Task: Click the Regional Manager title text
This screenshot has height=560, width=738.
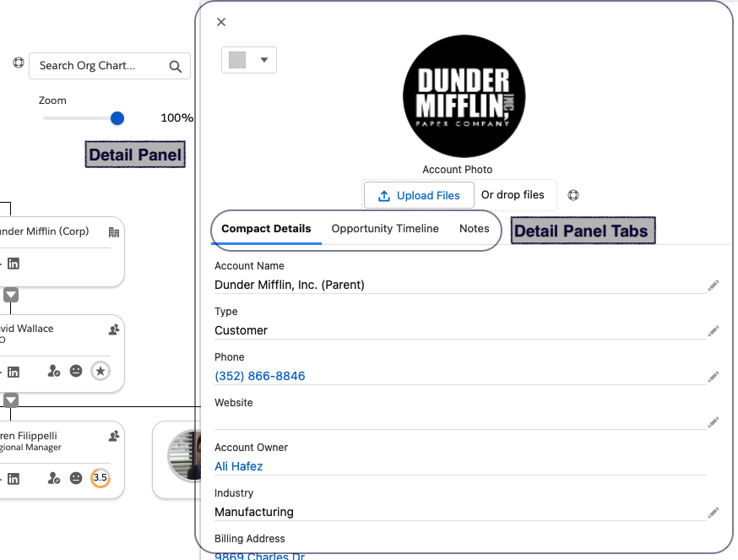Action: [x=30, y=448]
